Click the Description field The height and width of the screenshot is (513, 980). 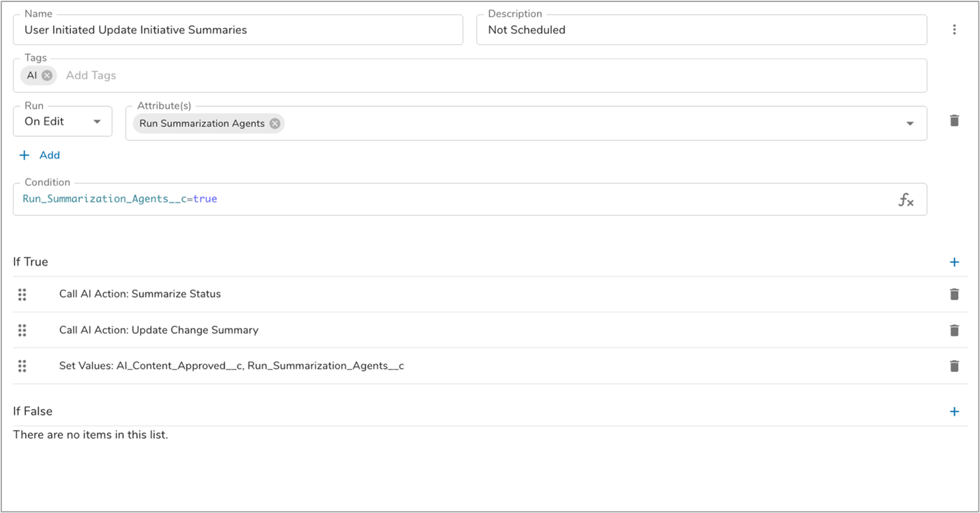701,30
